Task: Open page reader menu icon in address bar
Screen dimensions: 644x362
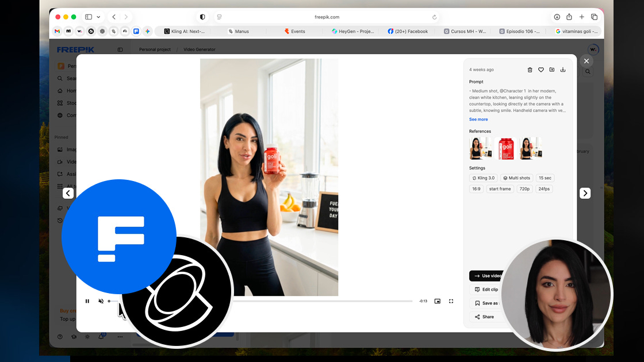Action: [x=219, y=17]
